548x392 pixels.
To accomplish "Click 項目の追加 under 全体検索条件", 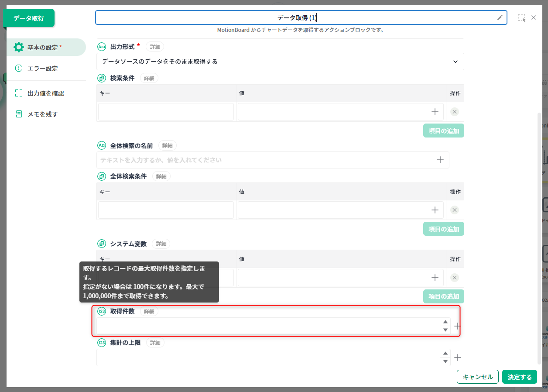I will tap(444, 229).
